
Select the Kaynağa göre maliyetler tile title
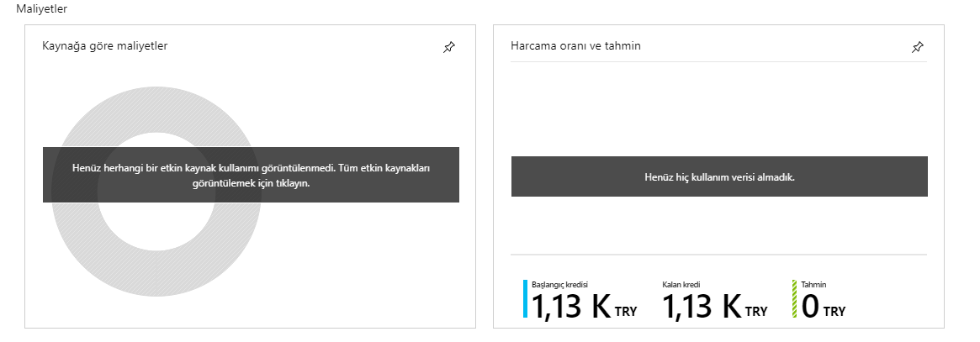pyautogui.click(x=105, y=45)
